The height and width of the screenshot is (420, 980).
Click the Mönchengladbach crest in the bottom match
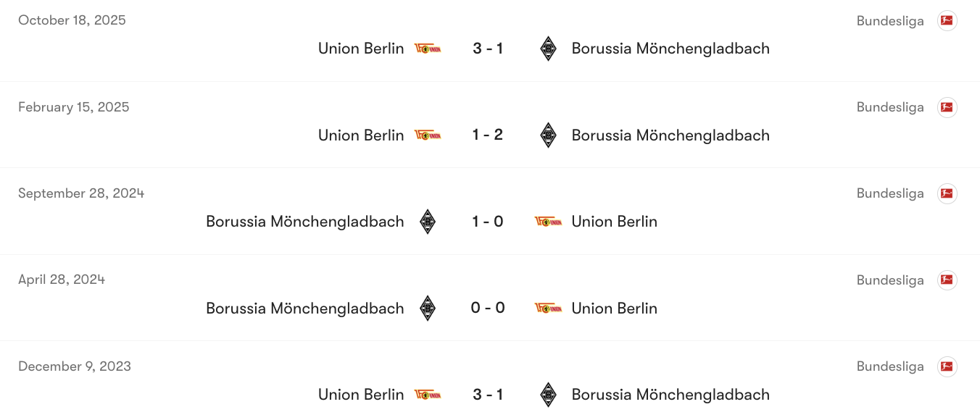pos(548,394)
